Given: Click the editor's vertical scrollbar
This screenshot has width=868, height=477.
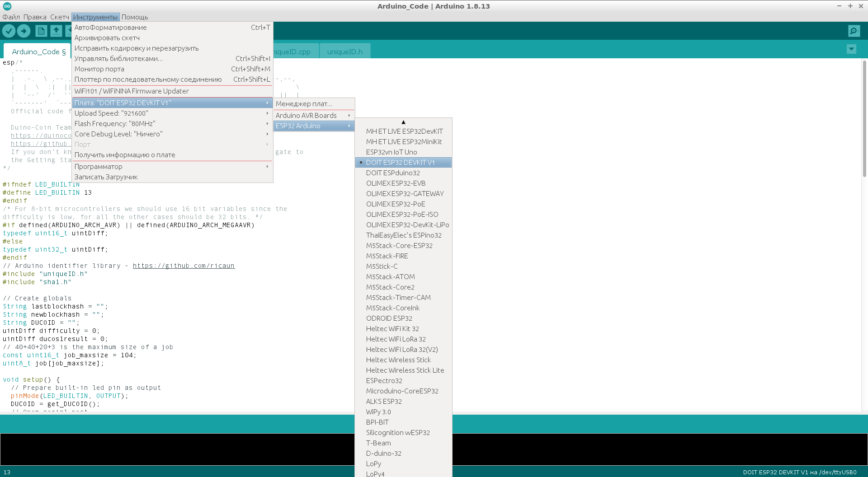Looking at the screenshot, I should tap(864, 118).
